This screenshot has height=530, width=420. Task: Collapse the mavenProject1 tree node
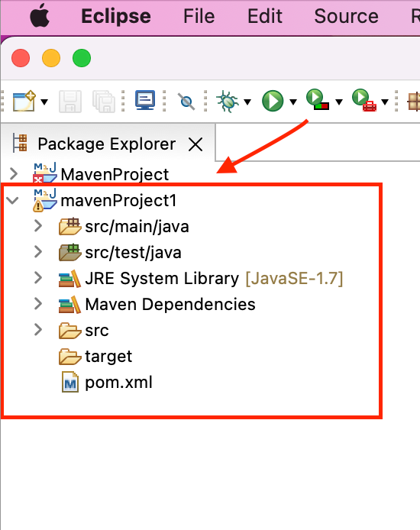pos(13,200)
